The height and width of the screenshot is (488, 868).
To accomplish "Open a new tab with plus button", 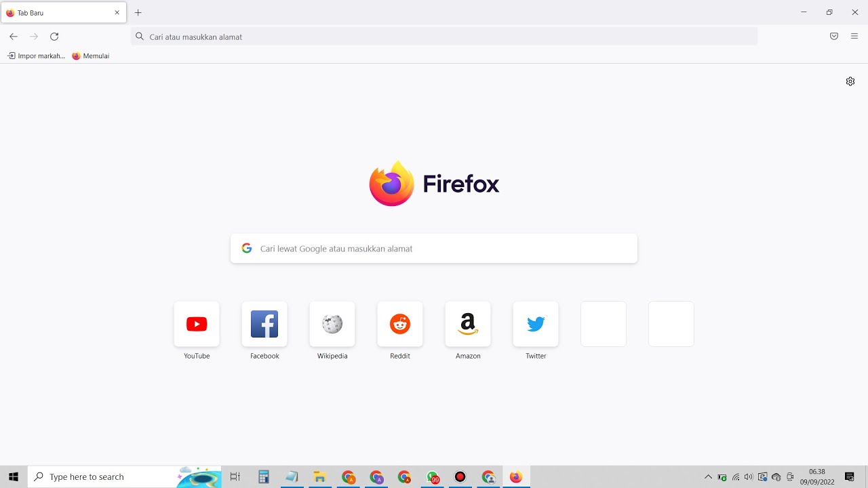I will pyautogui.click(x=138, y=13).
